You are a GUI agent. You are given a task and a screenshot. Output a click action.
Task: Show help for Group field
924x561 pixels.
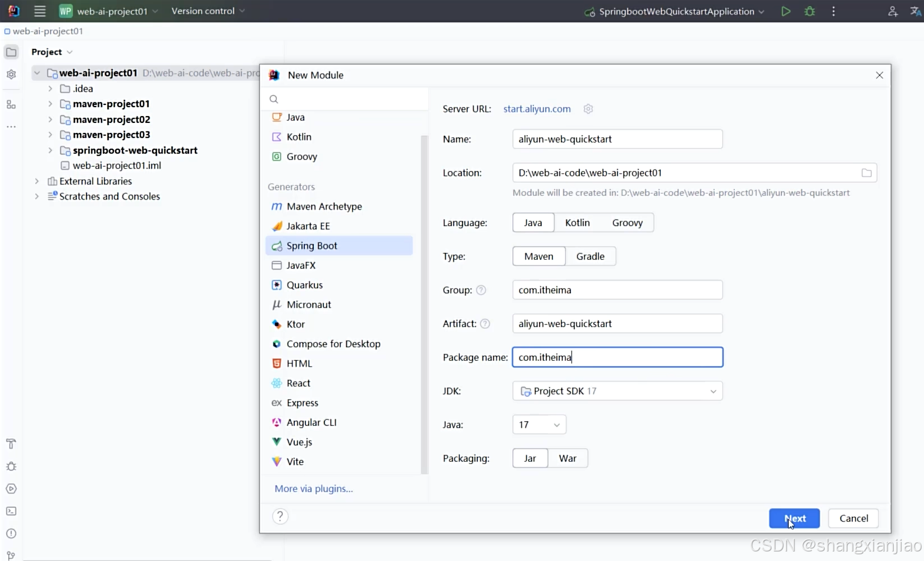tap(481, 290)
